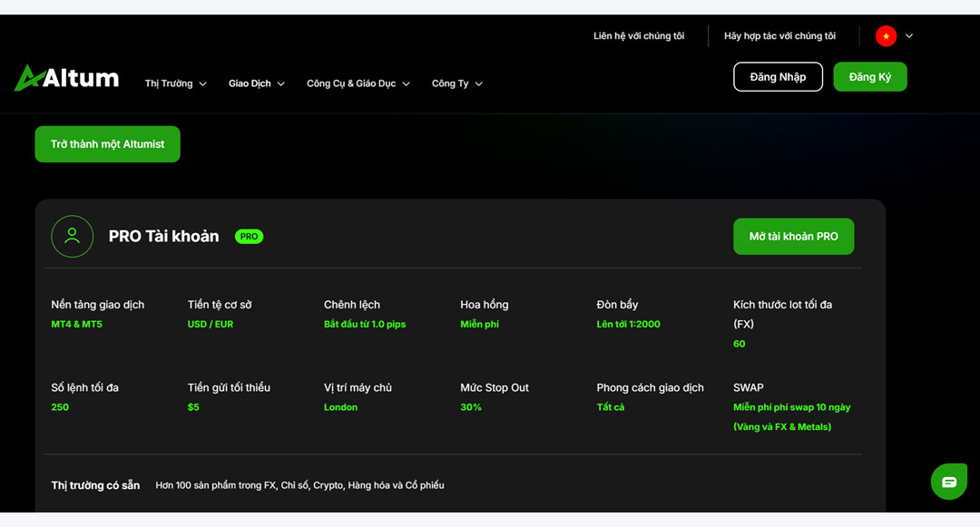This screenshot has height=527, width=980.
Task: Click the Hoa hồng label
Action: tap(485, 305)
